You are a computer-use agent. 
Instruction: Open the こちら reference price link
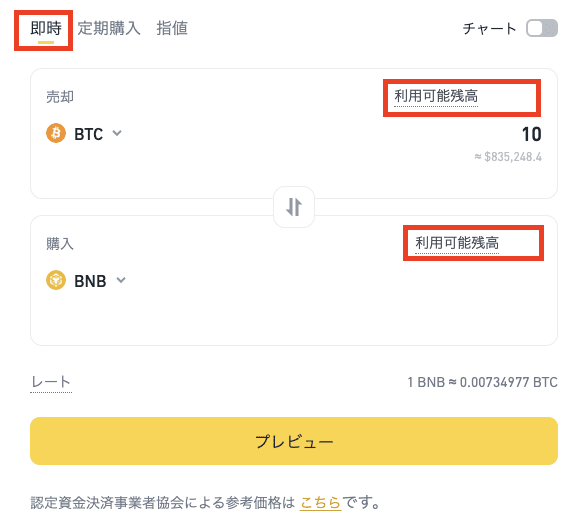pos(320,503)
